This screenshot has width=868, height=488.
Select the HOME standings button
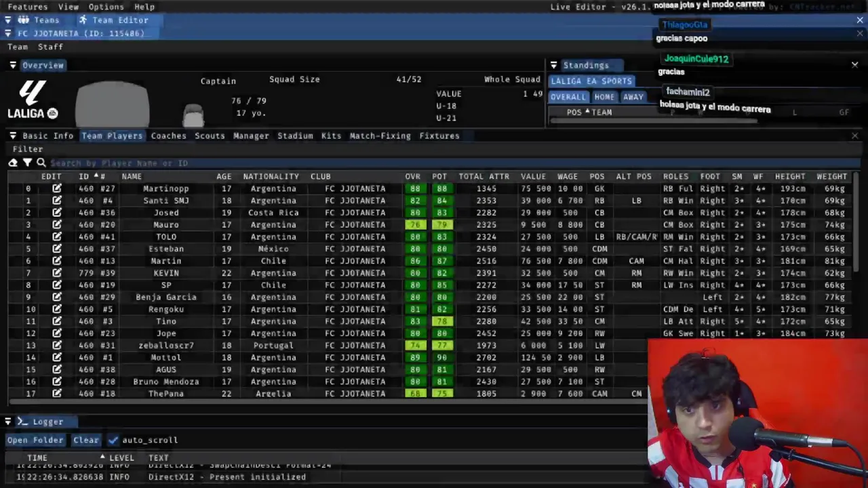point(604,97)
